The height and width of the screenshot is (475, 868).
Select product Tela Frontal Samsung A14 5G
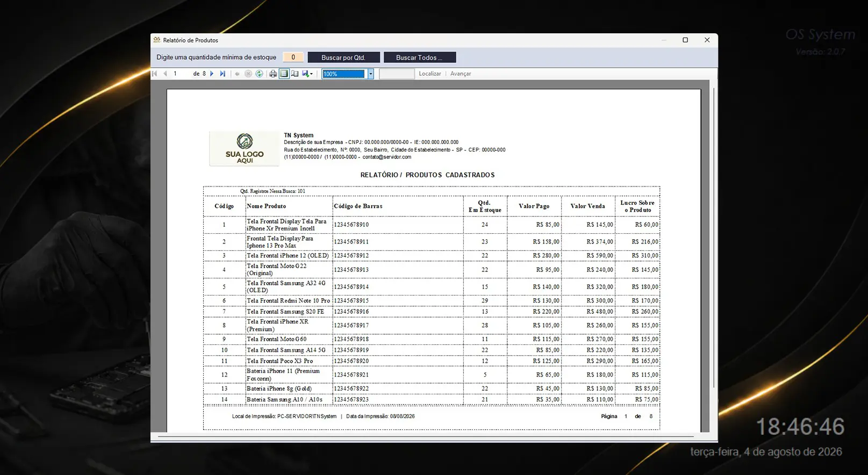tap(286, 350)
